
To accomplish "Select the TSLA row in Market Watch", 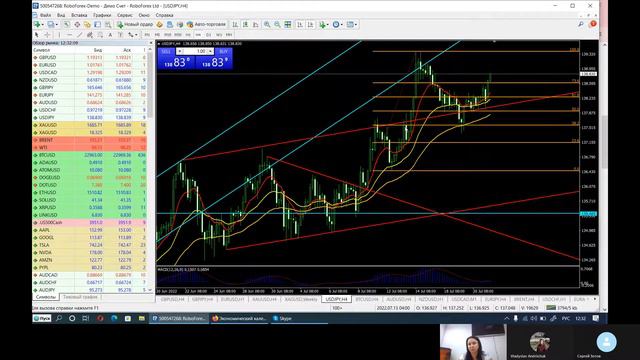I will coord(90,245).
